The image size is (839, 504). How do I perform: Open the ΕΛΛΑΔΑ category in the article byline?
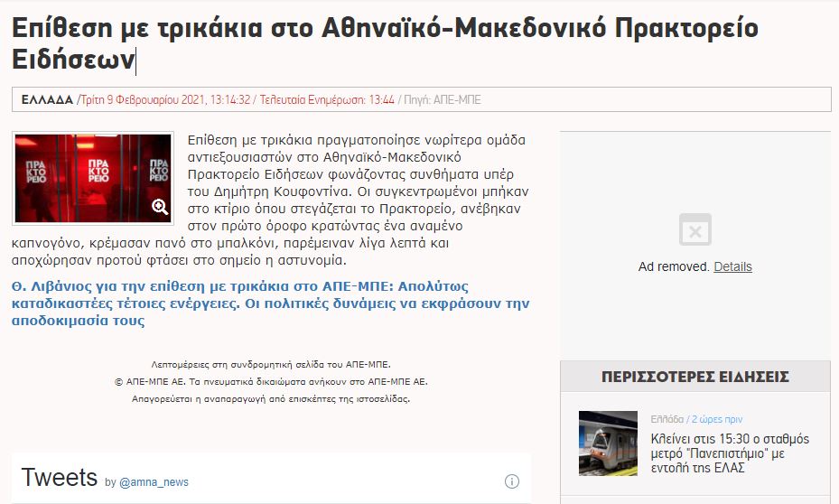(x=47, y=99)
